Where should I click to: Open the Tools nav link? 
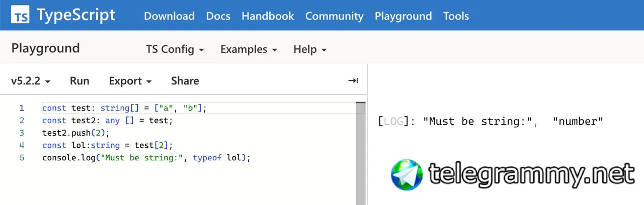456,16
